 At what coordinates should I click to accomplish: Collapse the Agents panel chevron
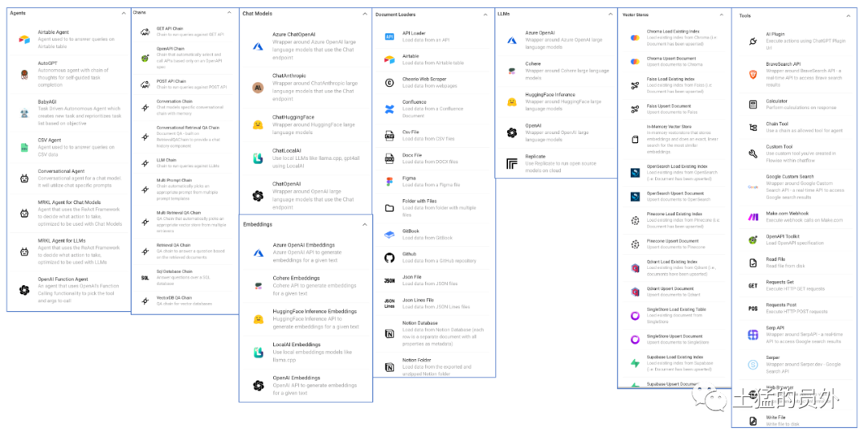coord(123,13)
